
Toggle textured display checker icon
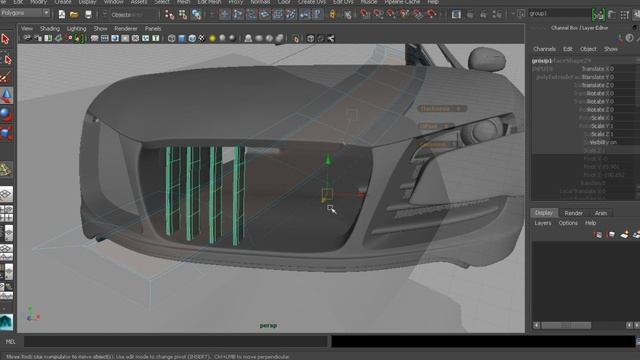point(202,38)
